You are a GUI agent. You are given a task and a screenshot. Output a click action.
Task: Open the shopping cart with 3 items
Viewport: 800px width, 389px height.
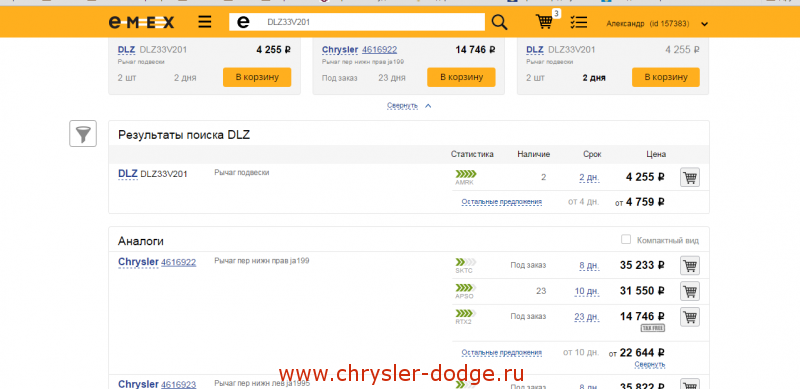click(x=544, y=22)
